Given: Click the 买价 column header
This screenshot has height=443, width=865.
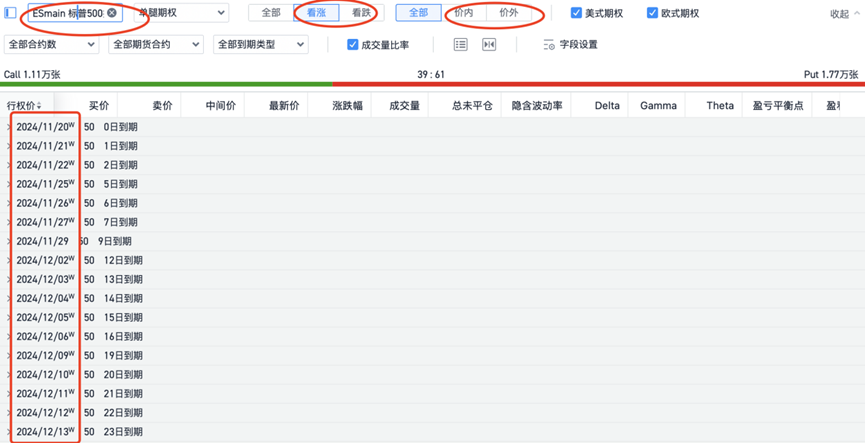Looking at the screenshot, I should tap(99, 106).
